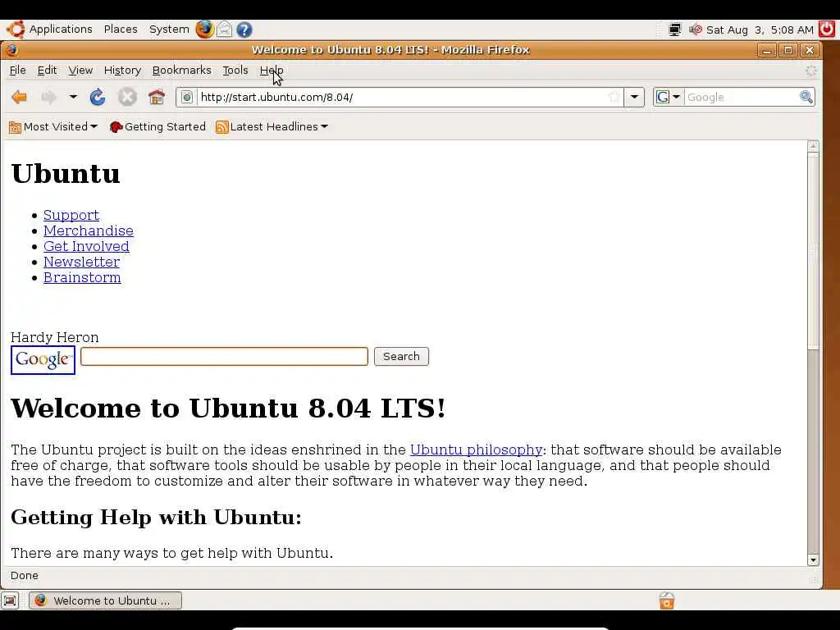This screenshot has width=840, height=630.
Task: Click the Ubuntu logo in top panel
Action: coord(16,30)
